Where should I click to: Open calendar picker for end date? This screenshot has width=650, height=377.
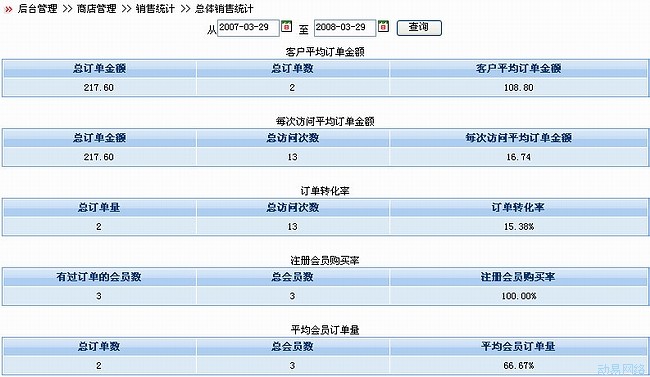383,26
